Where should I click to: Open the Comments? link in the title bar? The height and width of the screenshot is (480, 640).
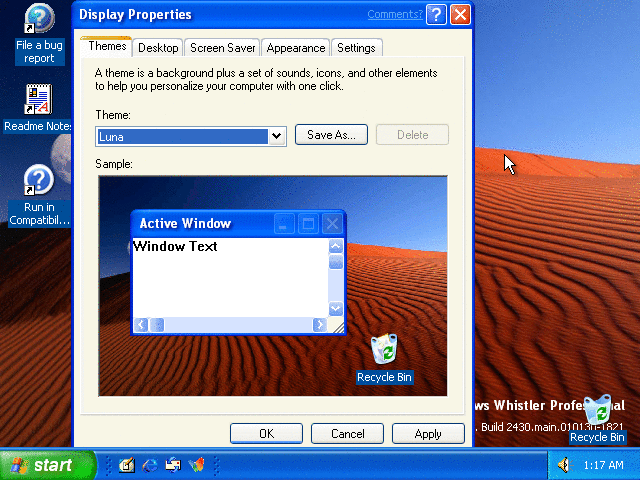tap(395, 14)
